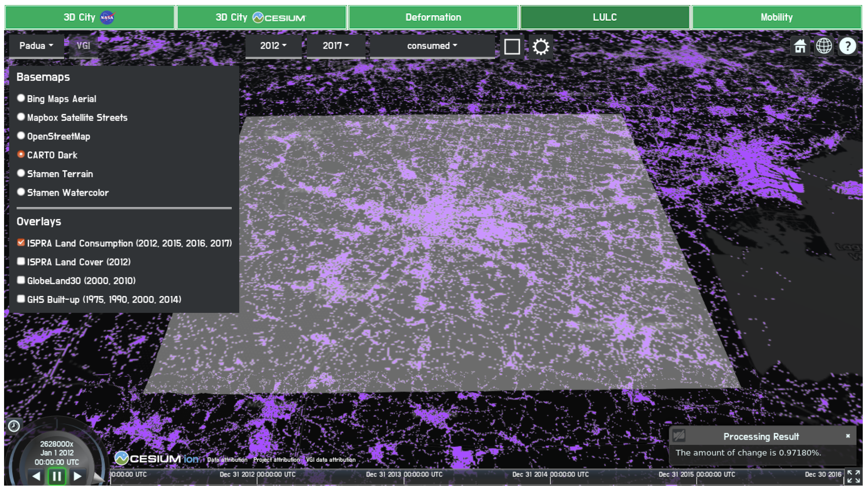Pause the animation playback

pyautogui.click(x=56, y=476)
